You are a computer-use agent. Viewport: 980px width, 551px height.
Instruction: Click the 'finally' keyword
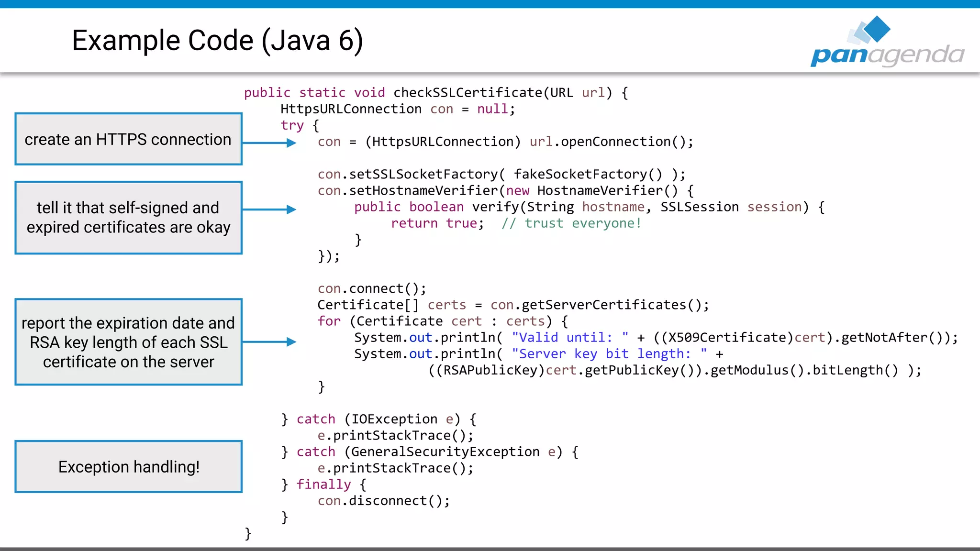coord(323,485)
